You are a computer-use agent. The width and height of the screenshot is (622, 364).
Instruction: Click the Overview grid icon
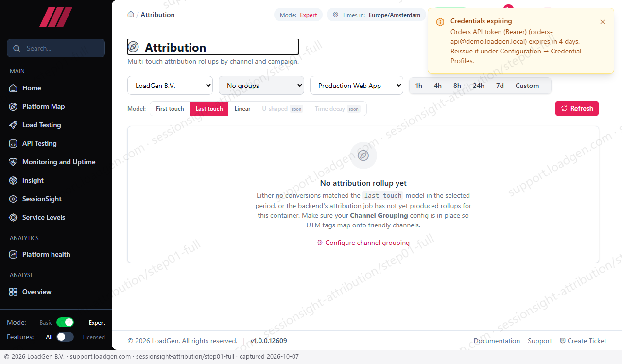click(13, 292)
